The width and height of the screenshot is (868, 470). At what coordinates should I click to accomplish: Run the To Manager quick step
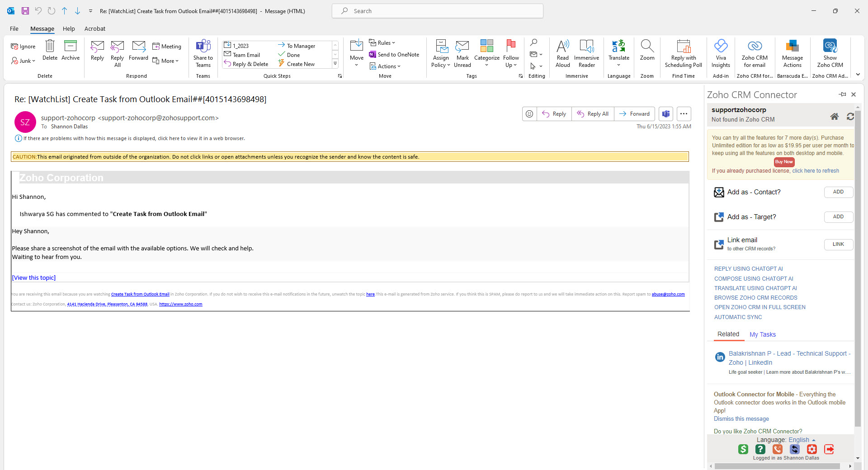(296, 46)
